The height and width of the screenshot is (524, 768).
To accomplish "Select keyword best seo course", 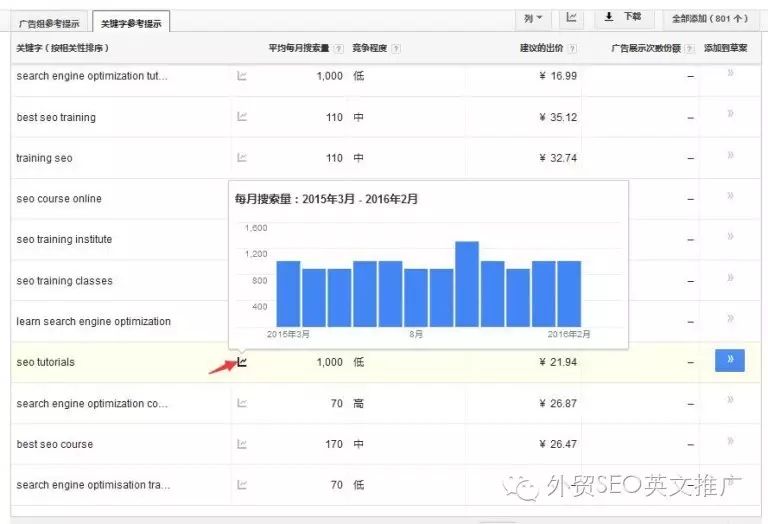I will (x=55, y=444).
